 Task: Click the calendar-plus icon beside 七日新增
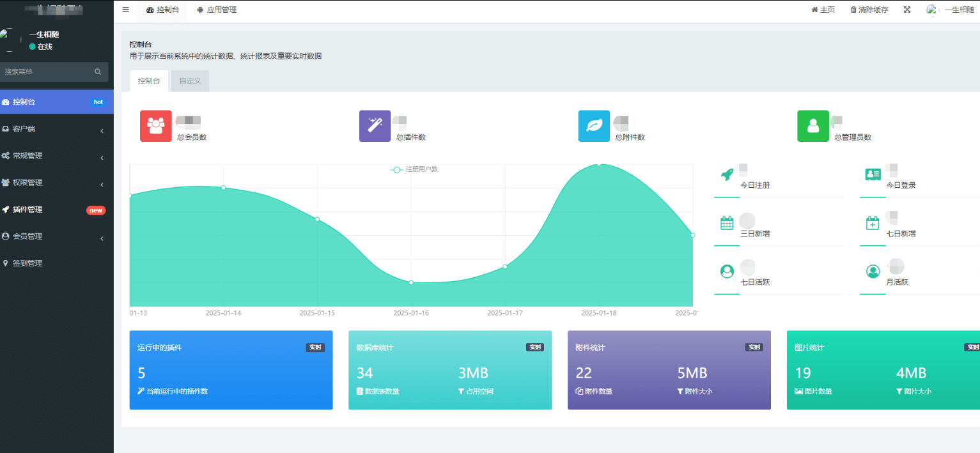click(873, 223)
